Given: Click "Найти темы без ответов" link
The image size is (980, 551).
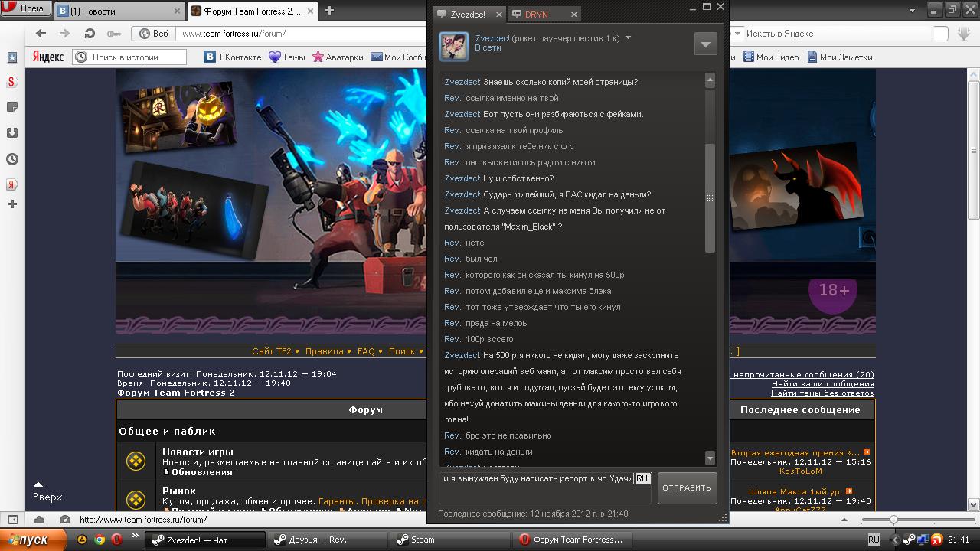Looking at the screenshot, I should pos(822,393).
